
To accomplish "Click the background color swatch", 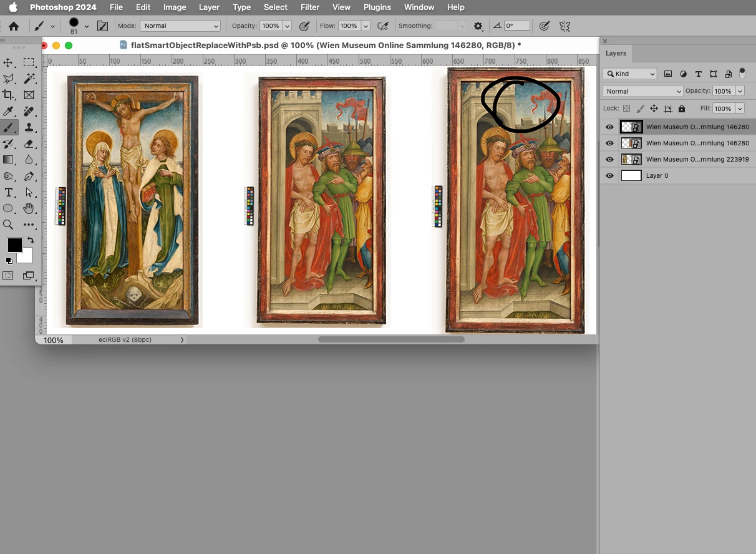I will click(26, 256).
